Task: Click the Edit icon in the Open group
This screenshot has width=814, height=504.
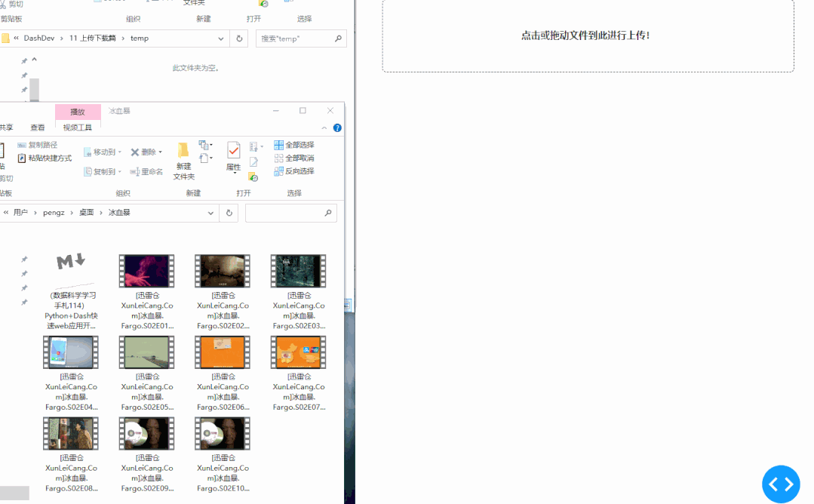Action: pos(253,162)
